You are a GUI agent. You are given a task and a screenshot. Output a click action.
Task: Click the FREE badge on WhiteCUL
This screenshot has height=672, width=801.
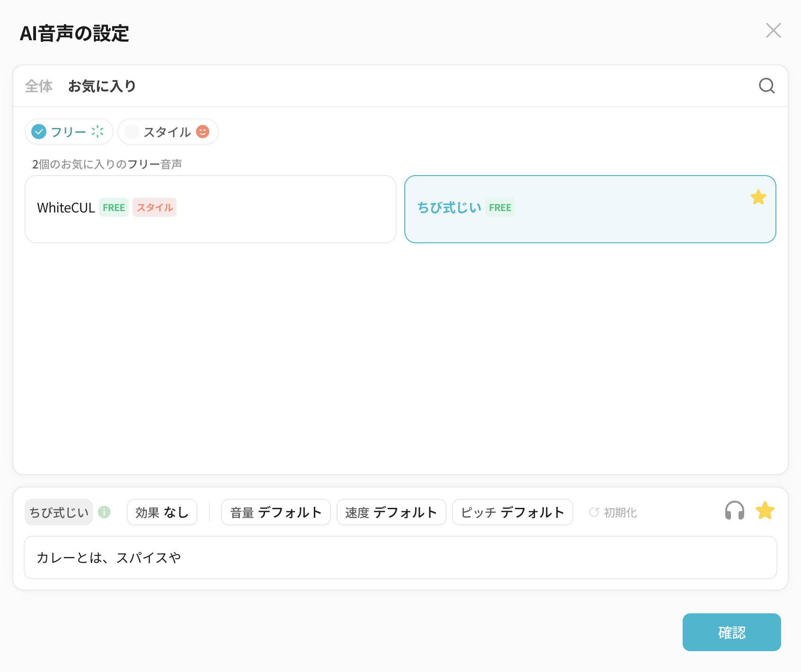(x=114, y=207)
